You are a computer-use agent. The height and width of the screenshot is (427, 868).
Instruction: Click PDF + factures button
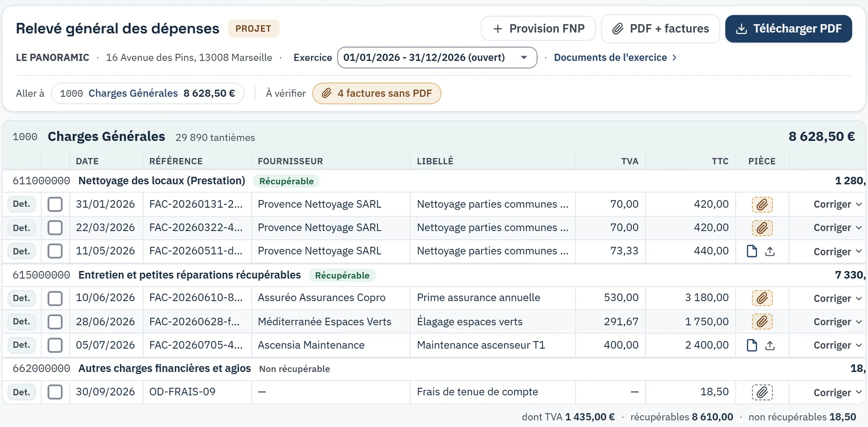click(660, 29)
